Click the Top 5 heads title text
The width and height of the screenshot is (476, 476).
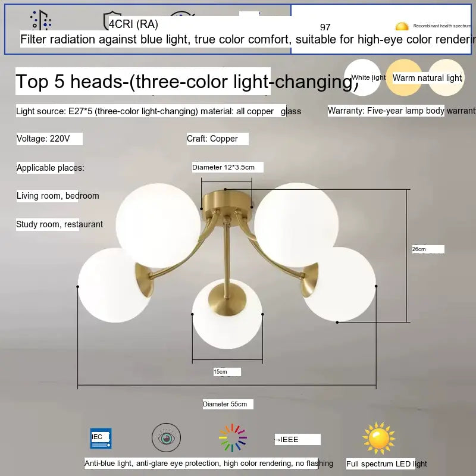point(143,82)
